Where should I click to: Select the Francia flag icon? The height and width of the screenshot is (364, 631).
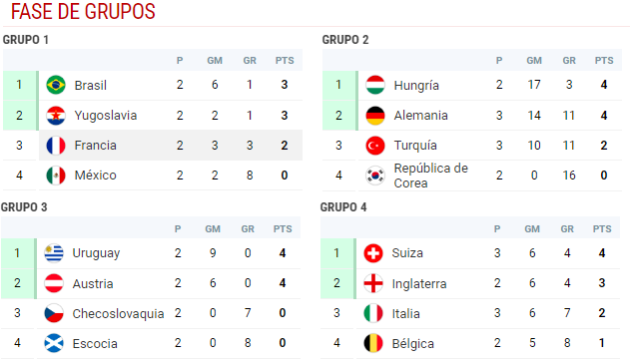56,145
